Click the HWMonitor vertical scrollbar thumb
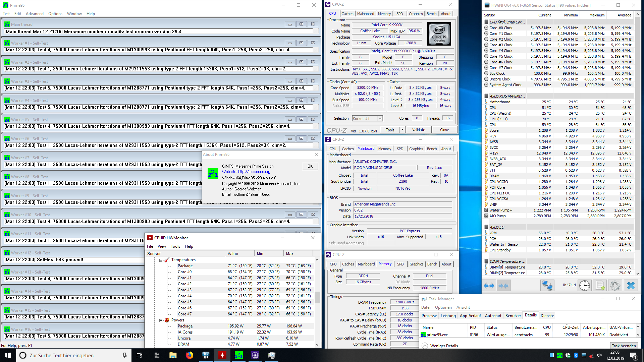Screen dimensions: 644x362 [317, 297]
